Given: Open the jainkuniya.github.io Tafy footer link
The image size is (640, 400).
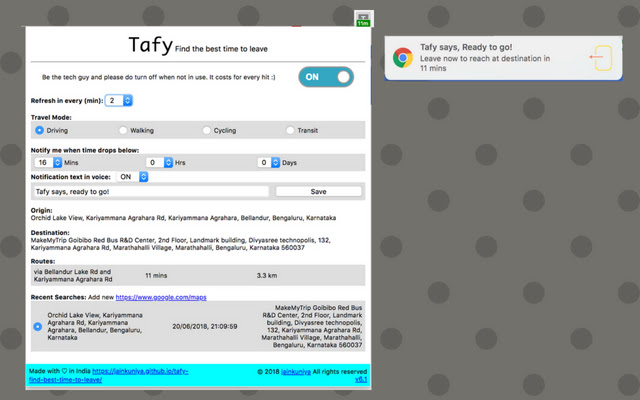Looking at the screenshot, I should tap(109, 376).
